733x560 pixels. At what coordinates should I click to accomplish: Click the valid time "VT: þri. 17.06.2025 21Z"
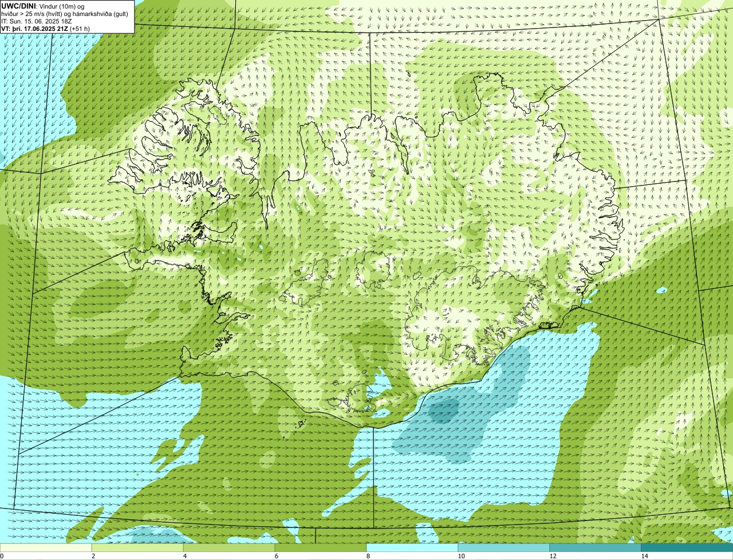tap(34, 28)
